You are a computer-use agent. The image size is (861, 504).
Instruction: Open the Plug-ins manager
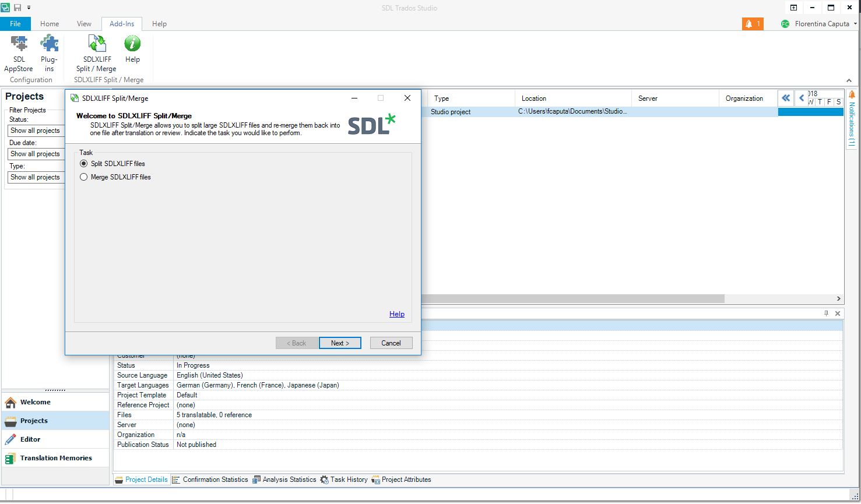coord(49,54)
